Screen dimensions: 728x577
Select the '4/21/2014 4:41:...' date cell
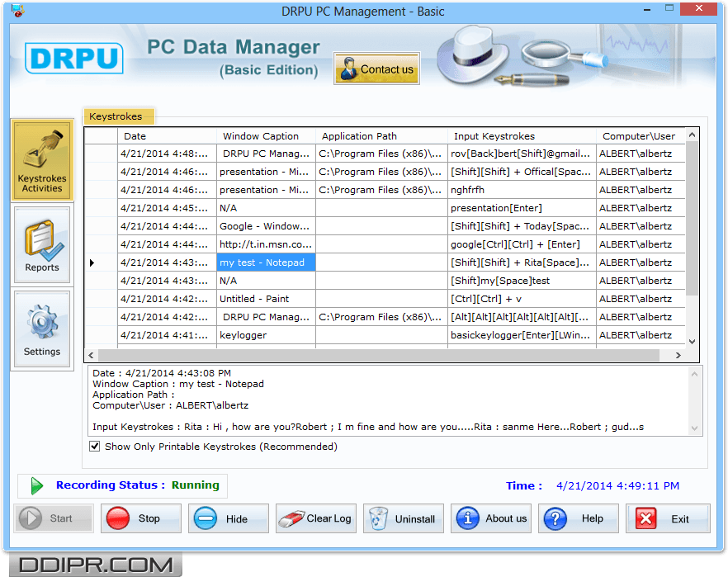tap(167, 335)
